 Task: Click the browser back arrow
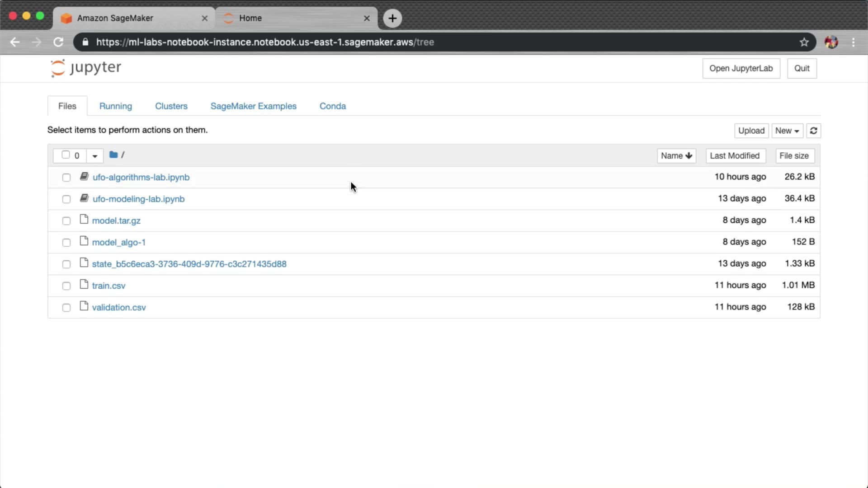[x=15, y=42]
